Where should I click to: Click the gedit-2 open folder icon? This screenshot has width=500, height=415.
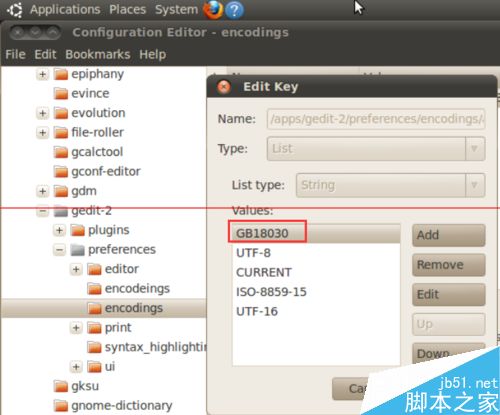point(61,211)
